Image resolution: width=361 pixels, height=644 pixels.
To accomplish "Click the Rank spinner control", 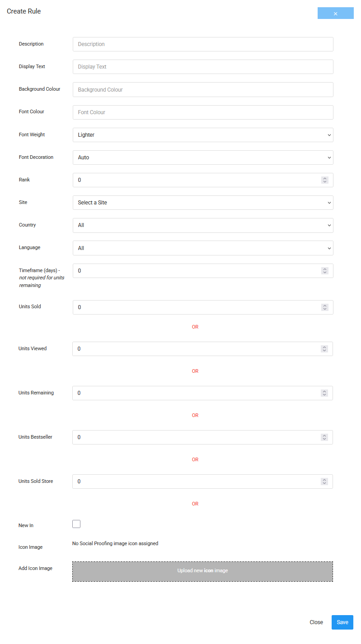I will click(324, 180).
